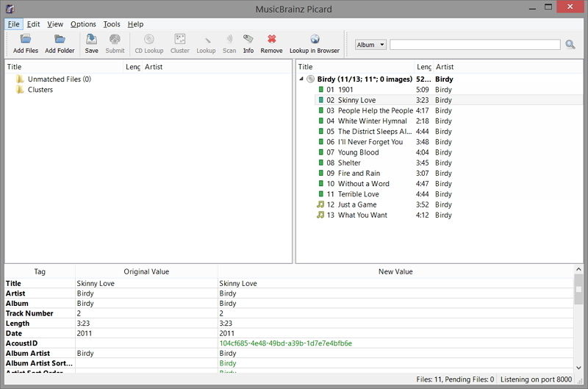588x389 pixels.
Task: Click the Birdy album disc icon
Action: [310, 79]
